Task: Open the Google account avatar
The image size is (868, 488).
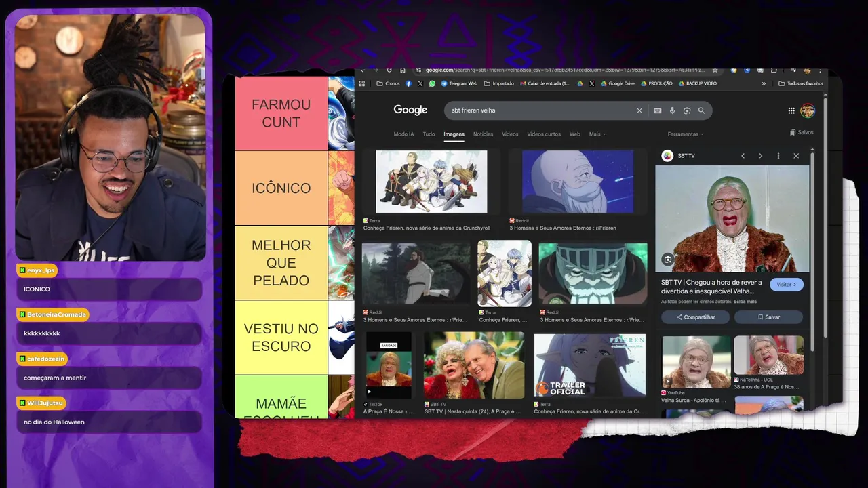Action: (x=807, y=110)
